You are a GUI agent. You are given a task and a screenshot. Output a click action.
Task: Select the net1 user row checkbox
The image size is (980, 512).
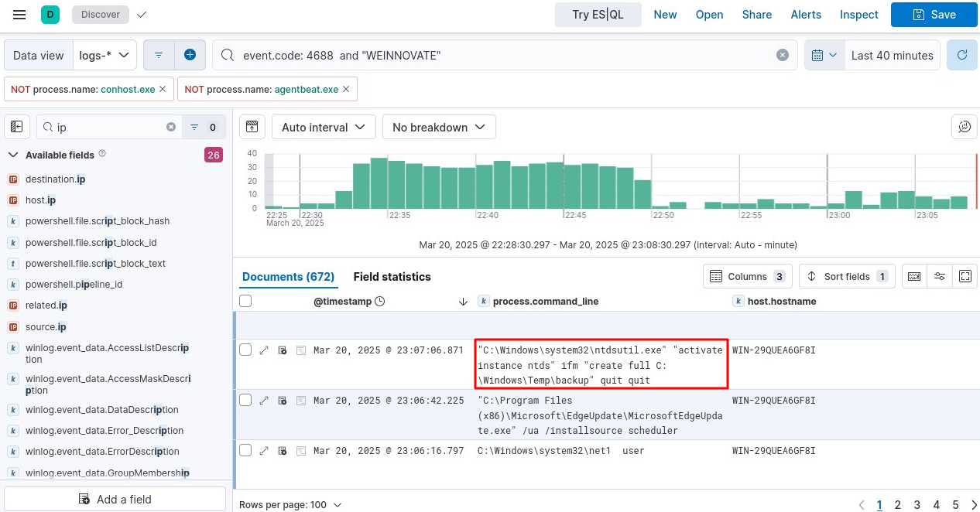pyautogui.click(x=245, y=450)
